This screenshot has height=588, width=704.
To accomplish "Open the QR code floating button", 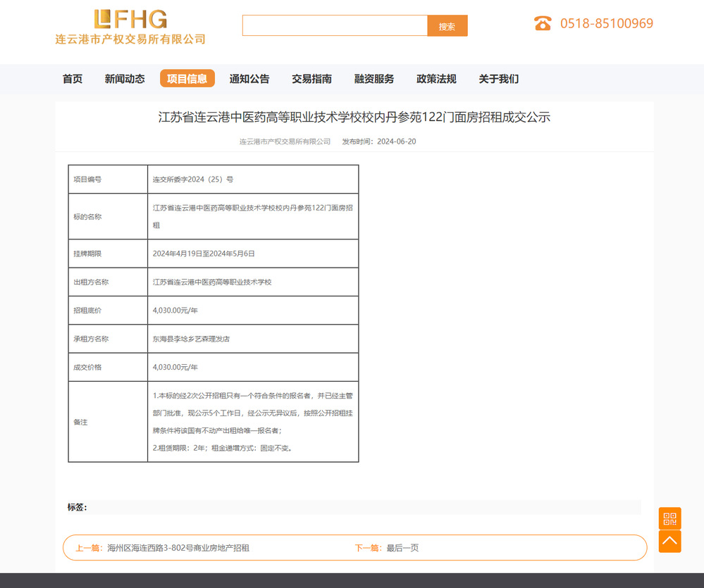I will click(x=669, y=518).
